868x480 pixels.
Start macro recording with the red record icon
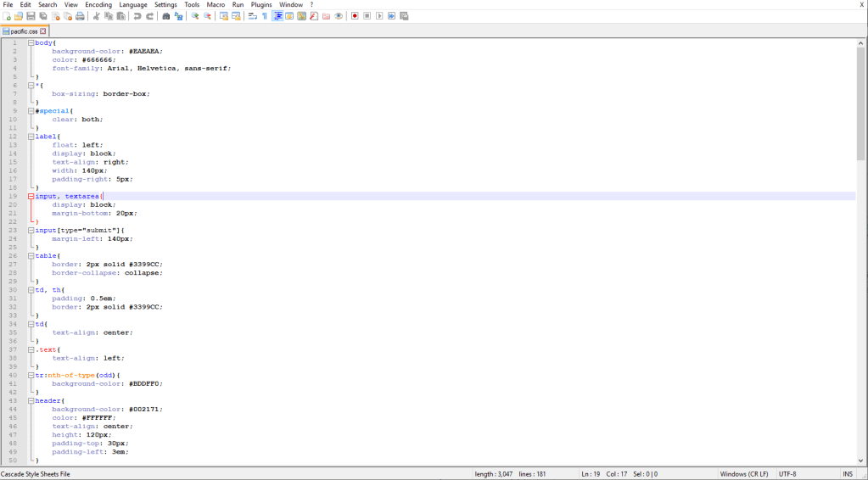[x=355, y=16]
